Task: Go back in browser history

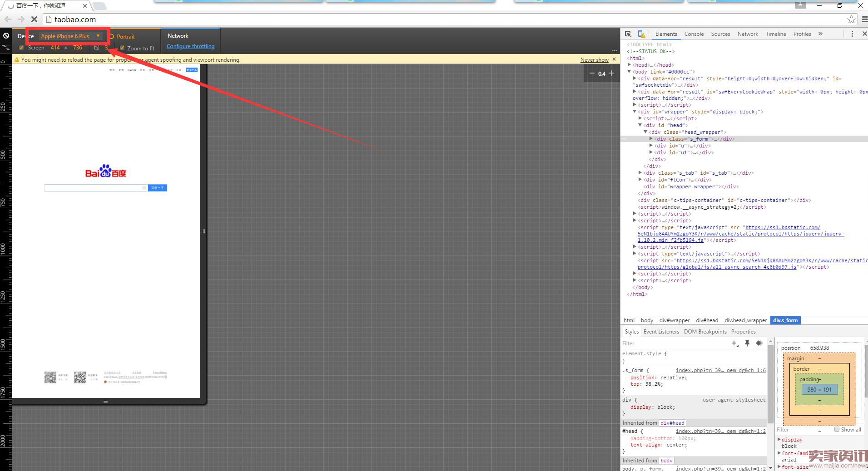Action: [x=8, y=20]
